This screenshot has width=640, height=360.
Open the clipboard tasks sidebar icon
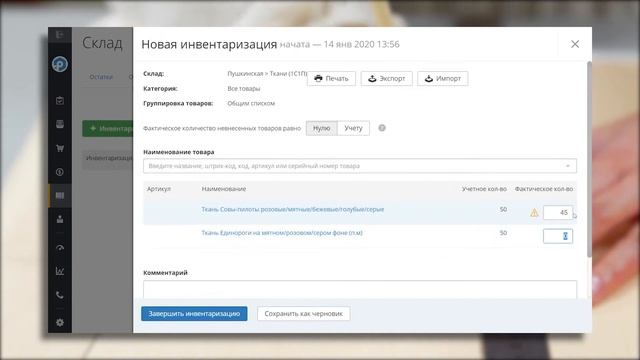click(x=60, y=101)
